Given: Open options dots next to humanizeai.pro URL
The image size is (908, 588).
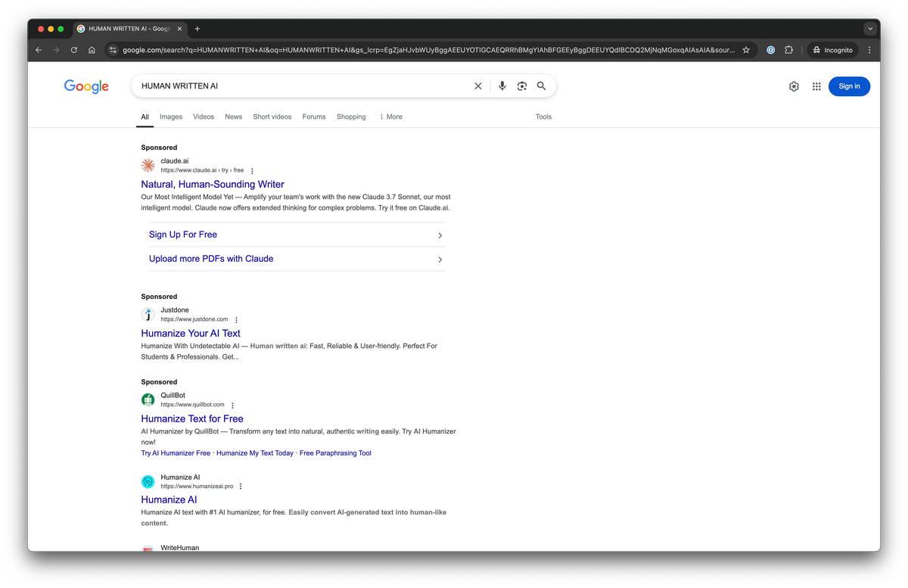Looking at the screenshot, I should click(x=241, y=487).
